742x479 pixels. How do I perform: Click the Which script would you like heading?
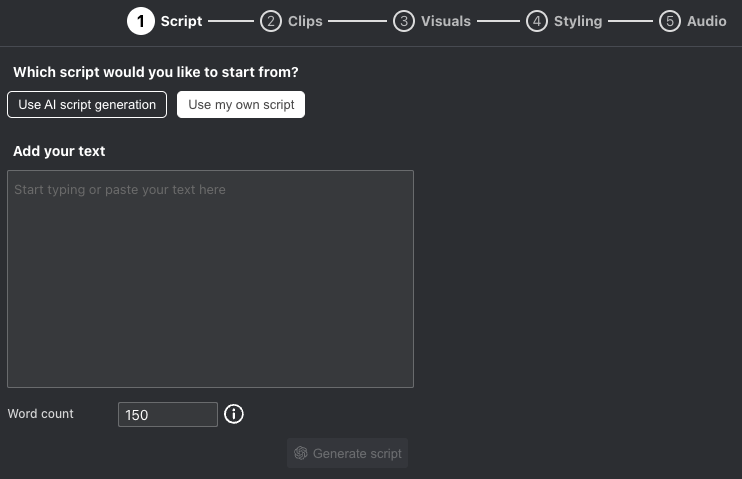coord(156,72)
